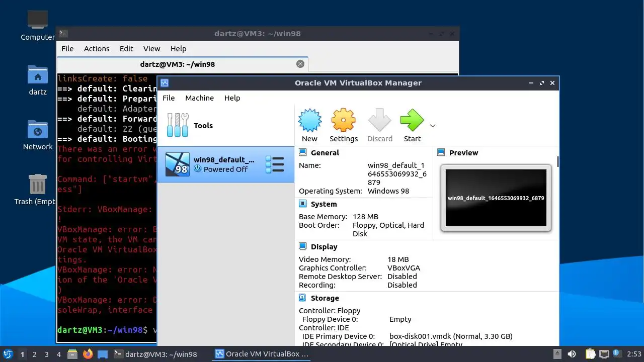The width and height of the screenshot is (644, 362).
Task: Click the 'Windows 98' operating system value
Action: pyautogui.click(x=388, y=191)
